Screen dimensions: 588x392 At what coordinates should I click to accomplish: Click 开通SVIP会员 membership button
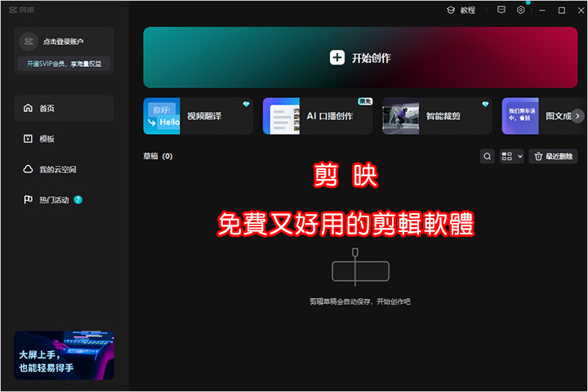(x=65, y=64)
